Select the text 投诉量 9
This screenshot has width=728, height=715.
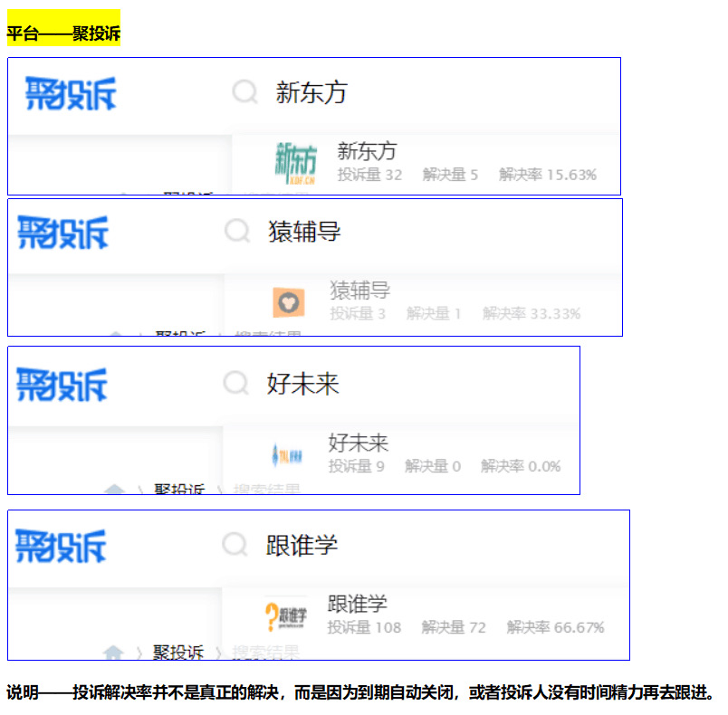pyautogui.click(x=356, y=466)
